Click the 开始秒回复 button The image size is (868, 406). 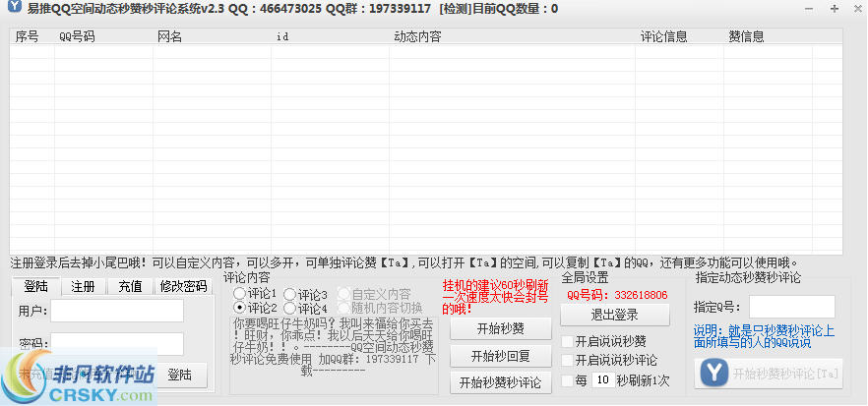pyautogui.click(x=500, y=356)
